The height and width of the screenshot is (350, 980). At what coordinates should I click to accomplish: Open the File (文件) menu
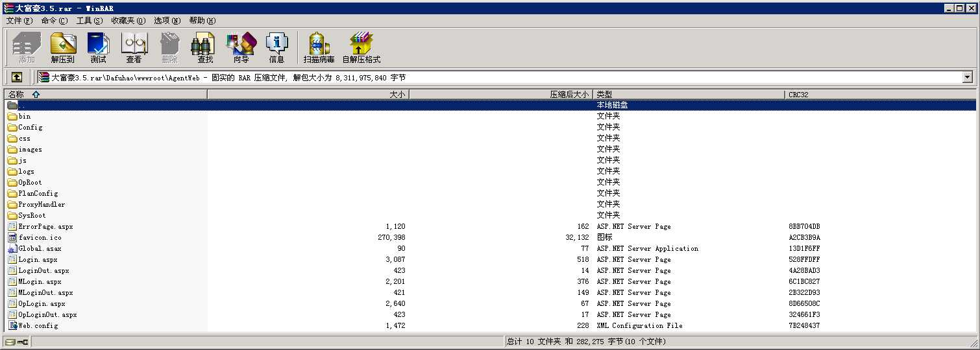[19, 21]
